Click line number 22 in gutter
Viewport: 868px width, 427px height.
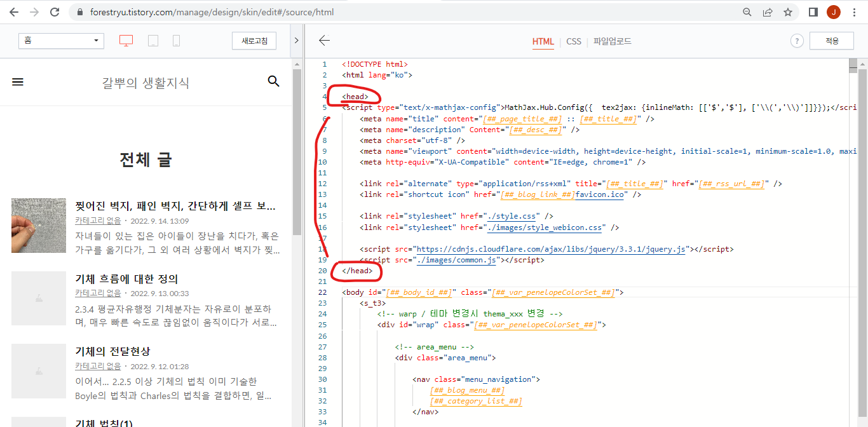pyautogui.click(x=323, y=292)
